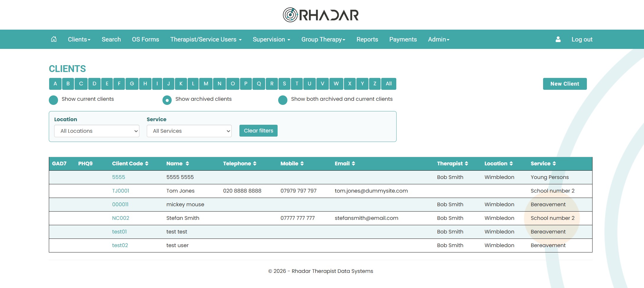
Task: Sort table by Email arrows
Action: pyautogui.click(x=353, y=164)
